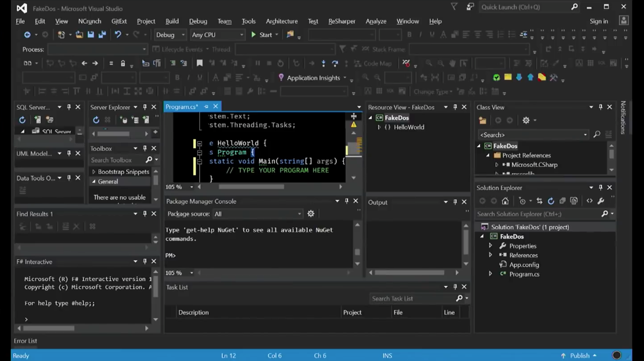Select App.config in Solution Explorer

click(524, 264)
